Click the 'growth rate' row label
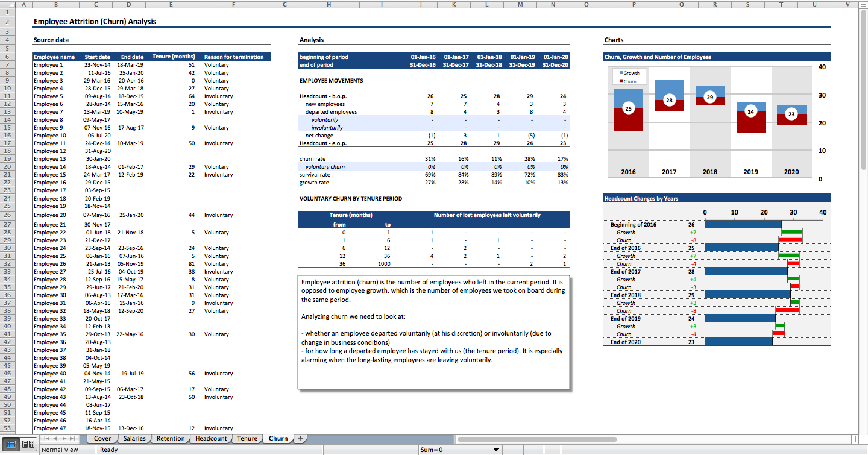Viewport: 868px width, 455px height. (314, 183)
